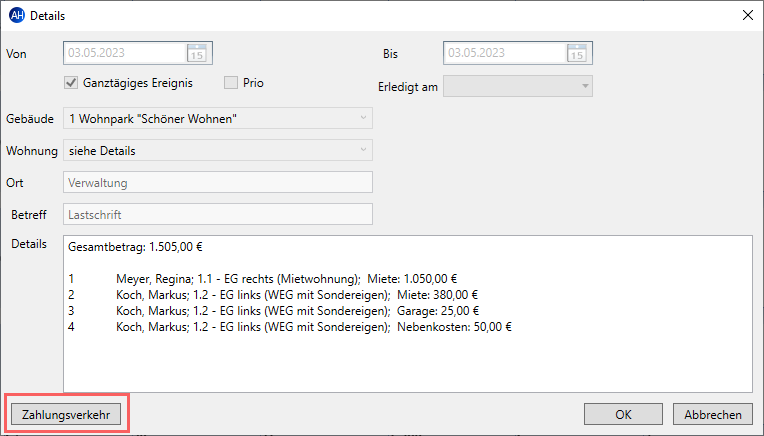Select the Ort field containing Verwaltung
Screen dimensions: 764x436
tap(218, 183)
